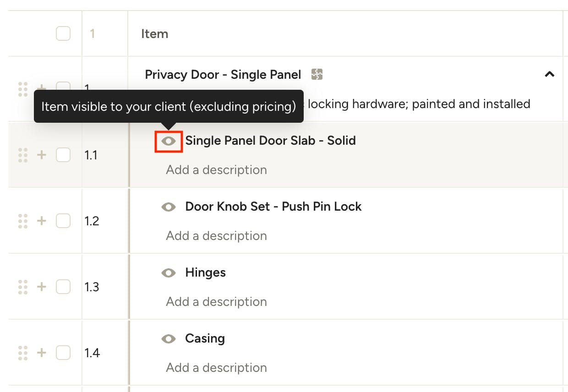Toggle client visibility eye for Hinges

tap(169, 273)
